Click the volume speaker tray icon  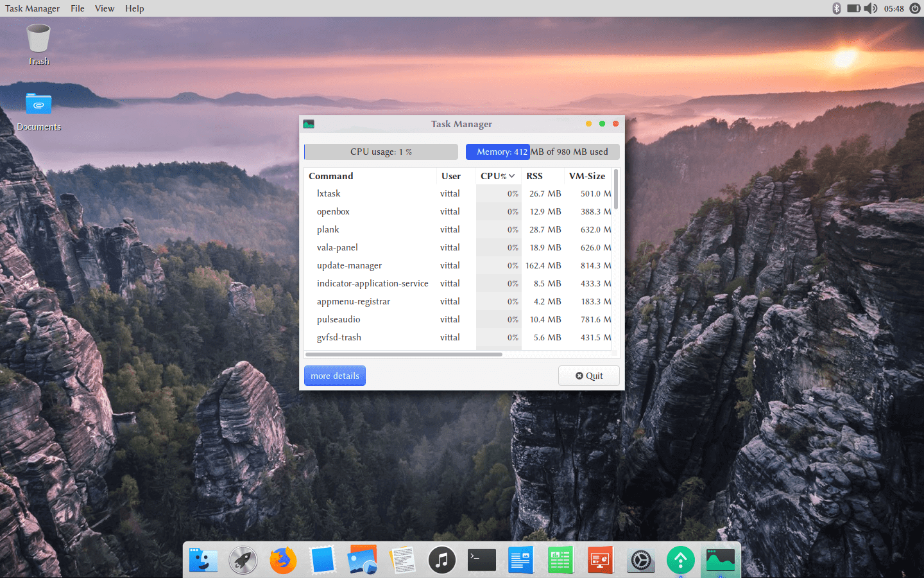click(871, 8)
